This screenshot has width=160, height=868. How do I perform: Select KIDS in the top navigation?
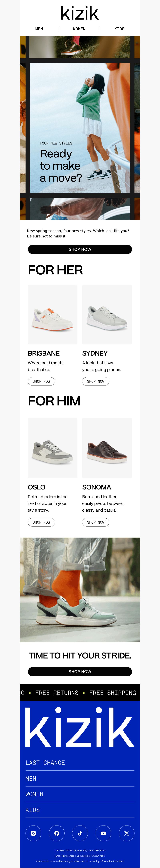coord(119,29)
